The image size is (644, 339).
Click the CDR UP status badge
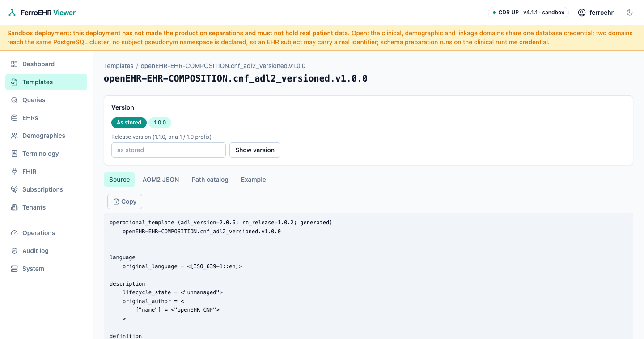pos(528,13)
